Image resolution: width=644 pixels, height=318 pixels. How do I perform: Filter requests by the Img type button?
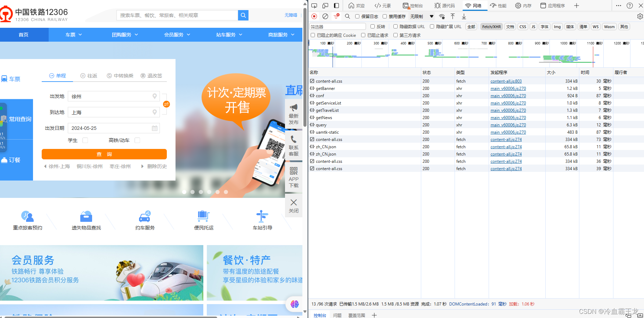tap(557, 27)
